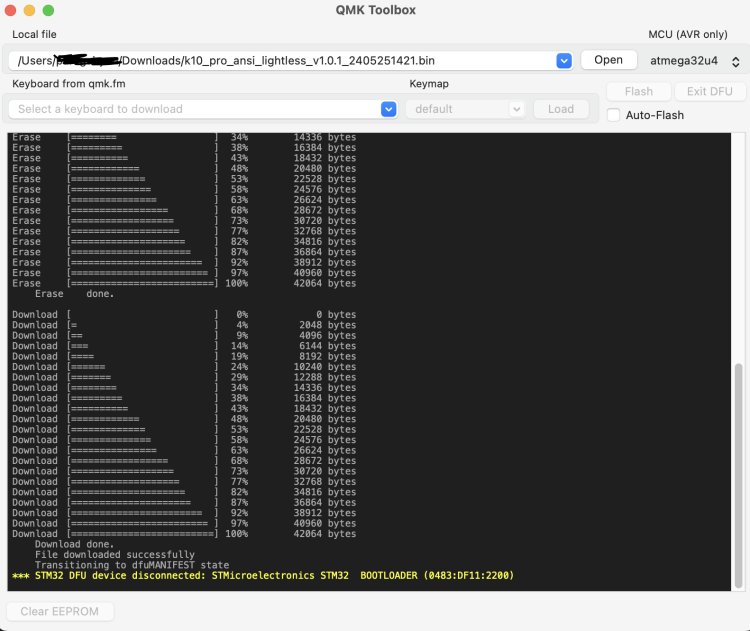This screenshot has height=631, width=750.
Task: Click the QMK Toolbox title bar text
Action: [375, 10]
